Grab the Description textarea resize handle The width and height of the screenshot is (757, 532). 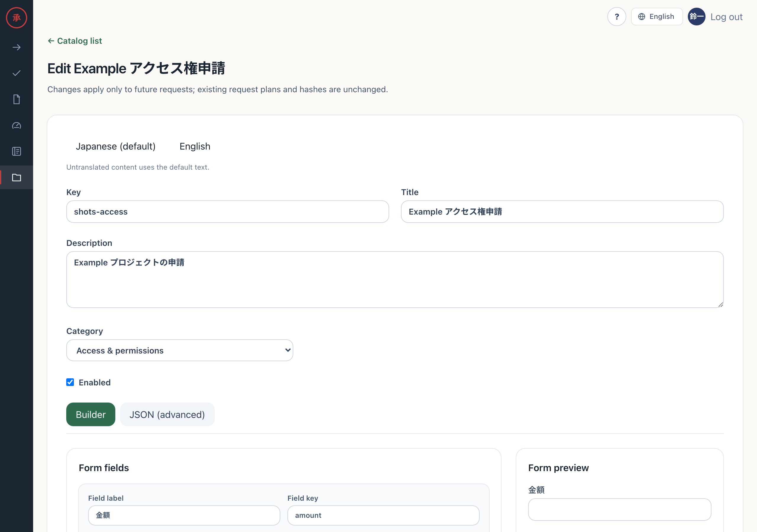coord(720,304)
